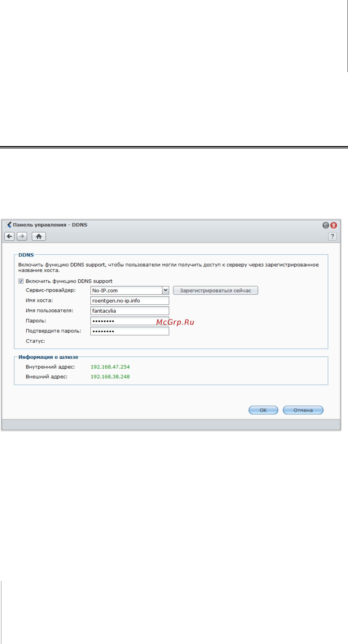The height and width of the screenshot is (644, 348).
Task: Minimize the DDNS control panel window
Action: click(x=325, y=225)
